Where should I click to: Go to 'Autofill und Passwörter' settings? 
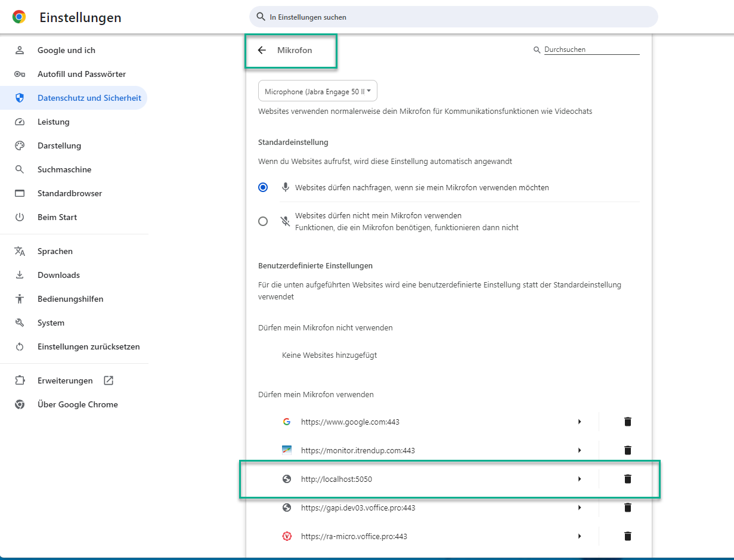point(82,74)
